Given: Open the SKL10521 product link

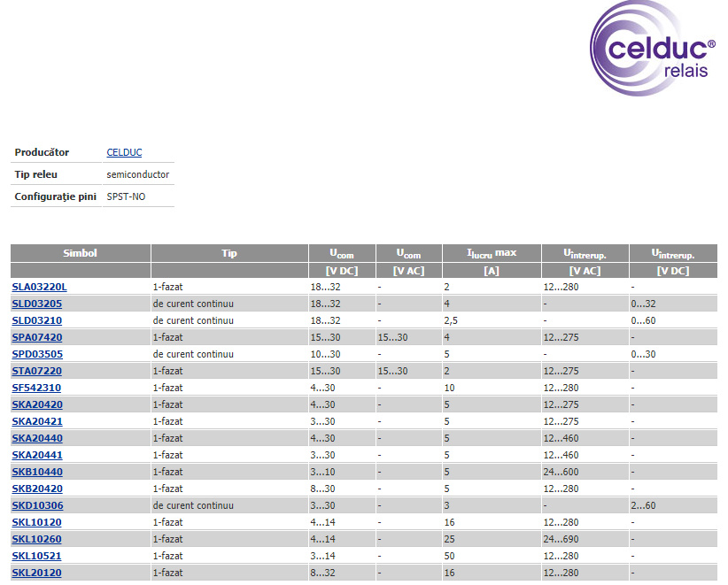Looking at the screenshot, I should 36,556.
